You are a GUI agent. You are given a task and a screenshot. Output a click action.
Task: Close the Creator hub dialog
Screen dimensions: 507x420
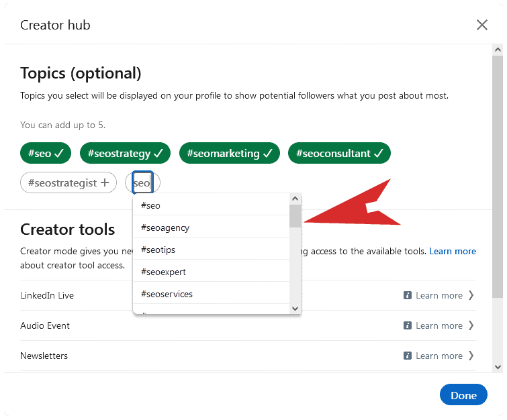(481, 25)
